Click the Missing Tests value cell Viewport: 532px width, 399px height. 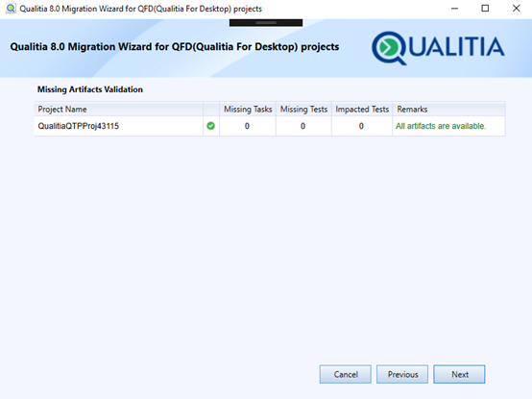303,126
